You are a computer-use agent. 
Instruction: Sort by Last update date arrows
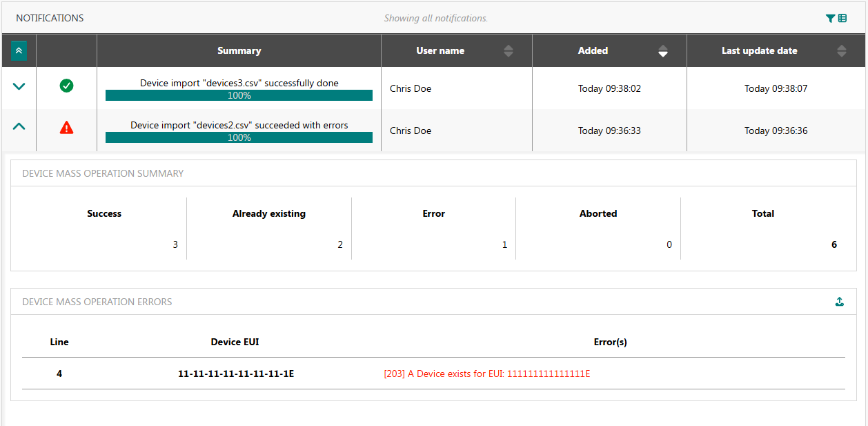(x=841, y=50)
